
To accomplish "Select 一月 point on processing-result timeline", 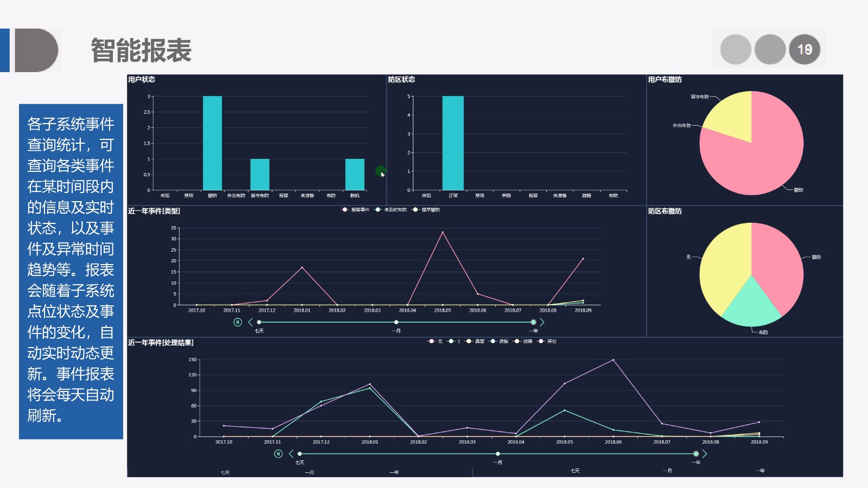I will click(497, 454).
